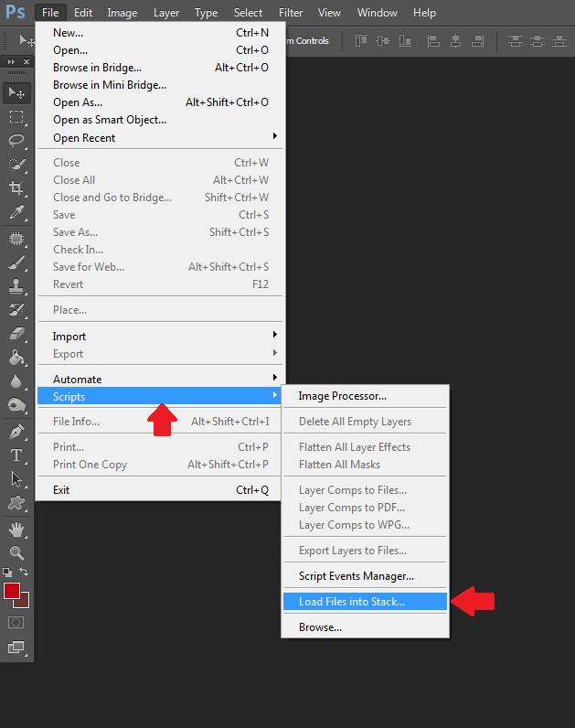Expand the Open Recent submenu
This screenshot has width=575, height=728.
pos(160,138)
